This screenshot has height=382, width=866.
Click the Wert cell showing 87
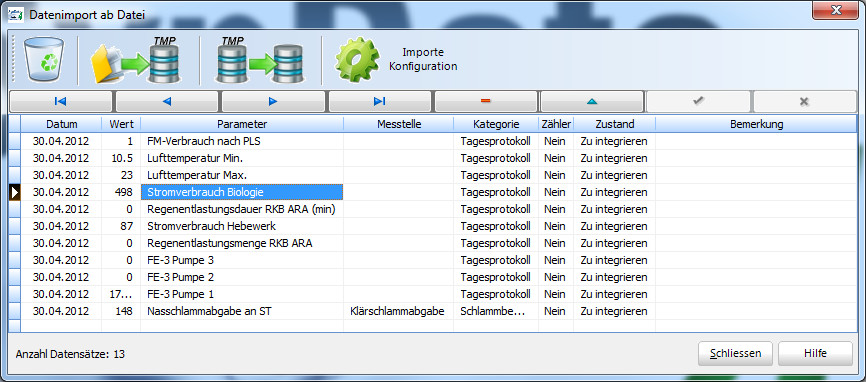click(122, 226)
